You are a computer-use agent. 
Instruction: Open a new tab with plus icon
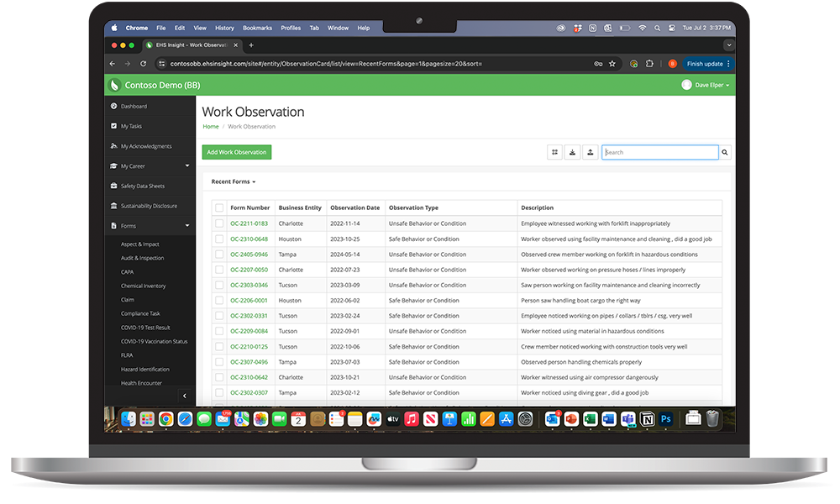(x=251, y=45)
